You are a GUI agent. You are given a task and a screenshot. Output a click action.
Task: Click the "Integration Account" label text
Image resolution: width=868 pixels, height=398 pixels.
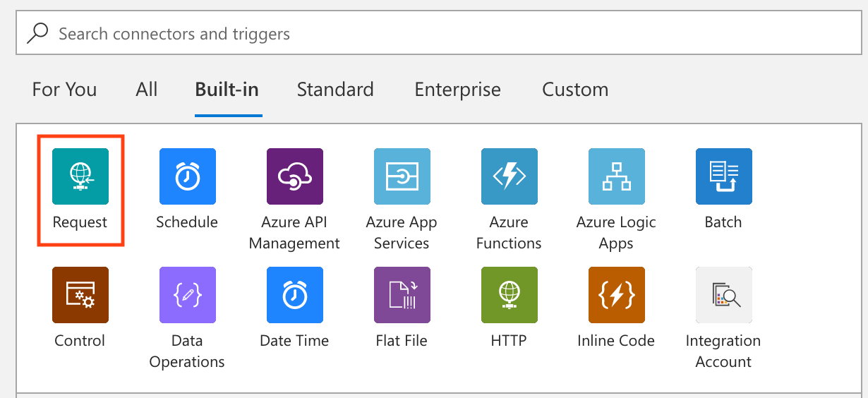tap(723, 351)
